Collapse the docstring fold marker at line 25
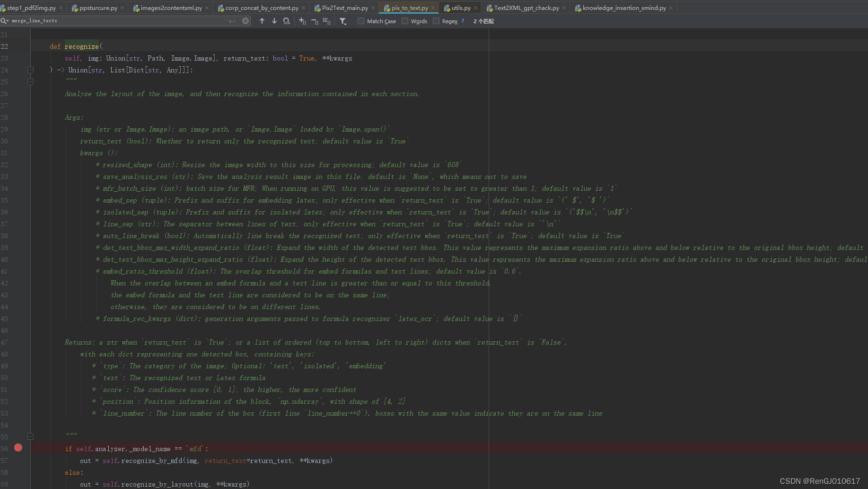The image size is (868, 489). click(x=30, y=81)
